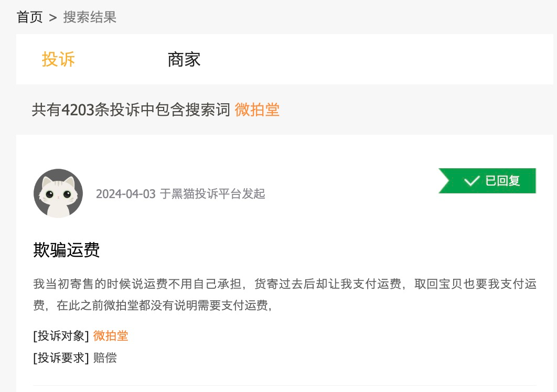This screenshot has width=557, height=392.
Task: Click 微拍堂 next to 投诉对象
Action: coord(110,336)
